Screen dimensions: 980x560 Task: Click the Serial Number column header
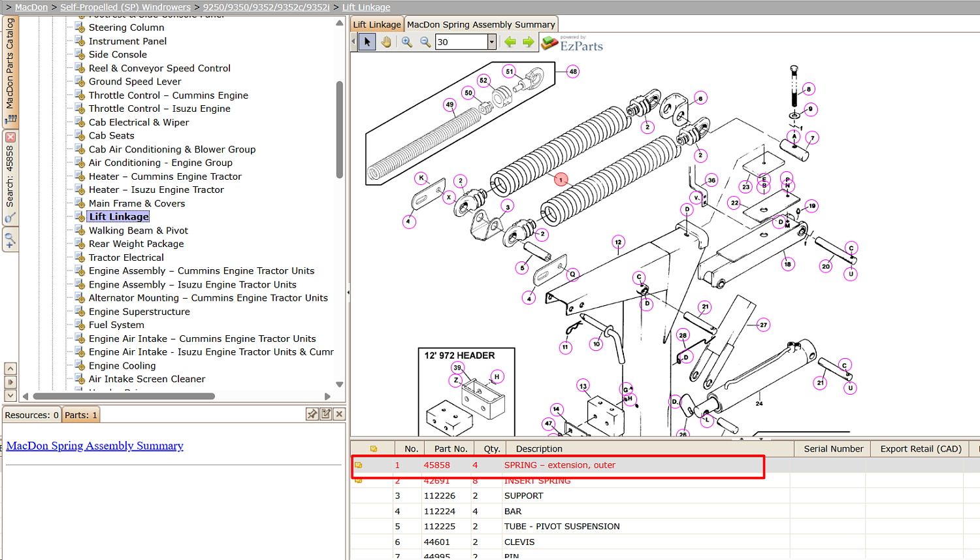(x=834, y=449)
